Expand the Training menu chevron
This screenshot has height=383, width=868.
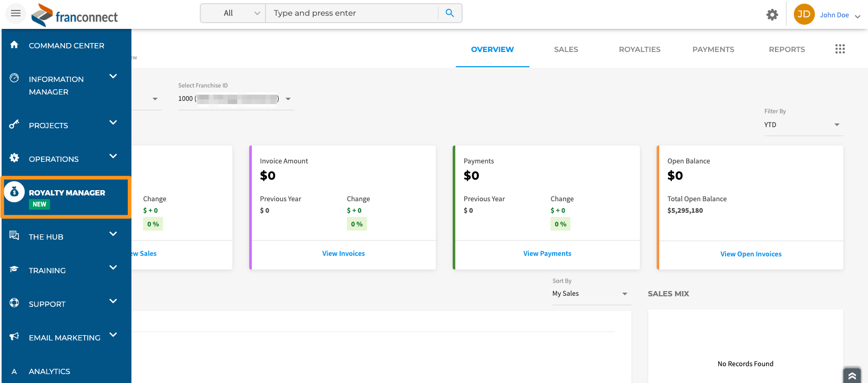coord(113,267)
